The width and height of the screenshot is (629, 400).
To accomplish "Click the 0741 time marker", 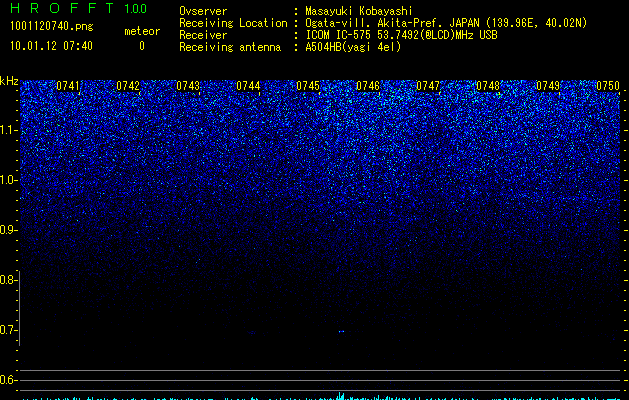I will click(x=68, y=86).
